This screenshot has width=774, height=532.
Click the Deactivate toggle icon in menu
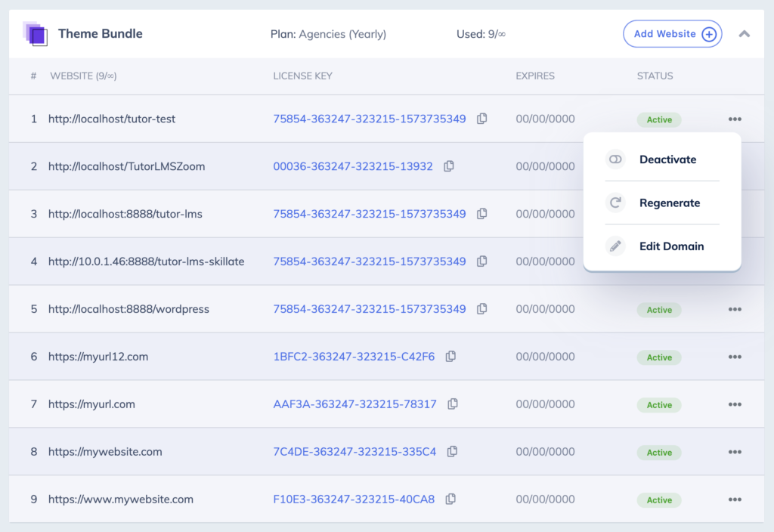pyautogui.click(x=615, y=159)
